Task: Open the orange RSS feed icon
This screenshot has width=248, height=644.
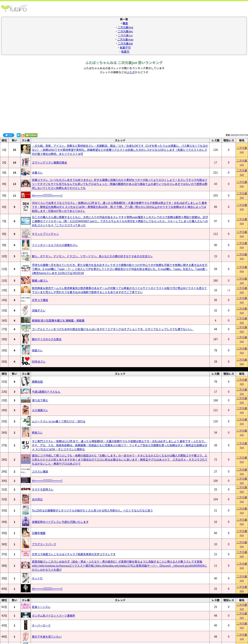Action: (23, 135)
